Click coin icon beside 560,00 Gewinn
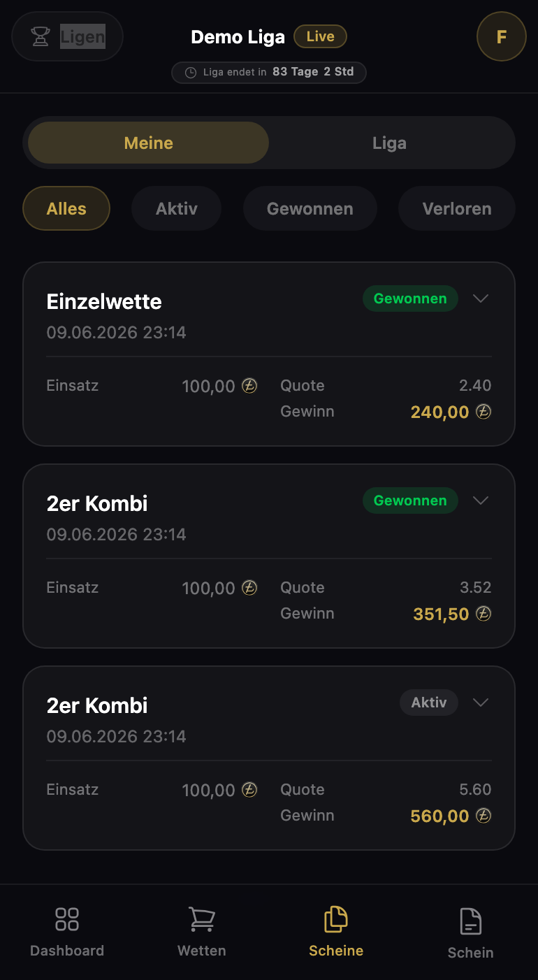Screen dimensions: 538x980 [x=484, y=816]
